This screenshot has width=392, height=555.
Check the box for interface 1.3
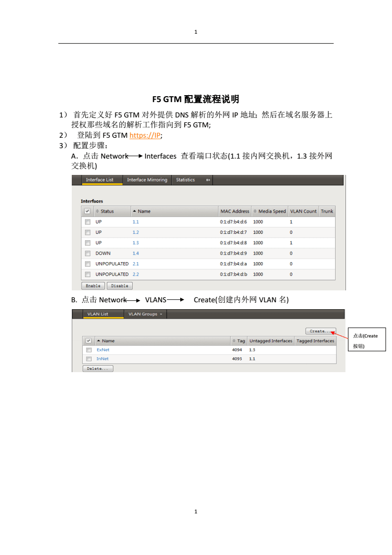pos(88,243)
